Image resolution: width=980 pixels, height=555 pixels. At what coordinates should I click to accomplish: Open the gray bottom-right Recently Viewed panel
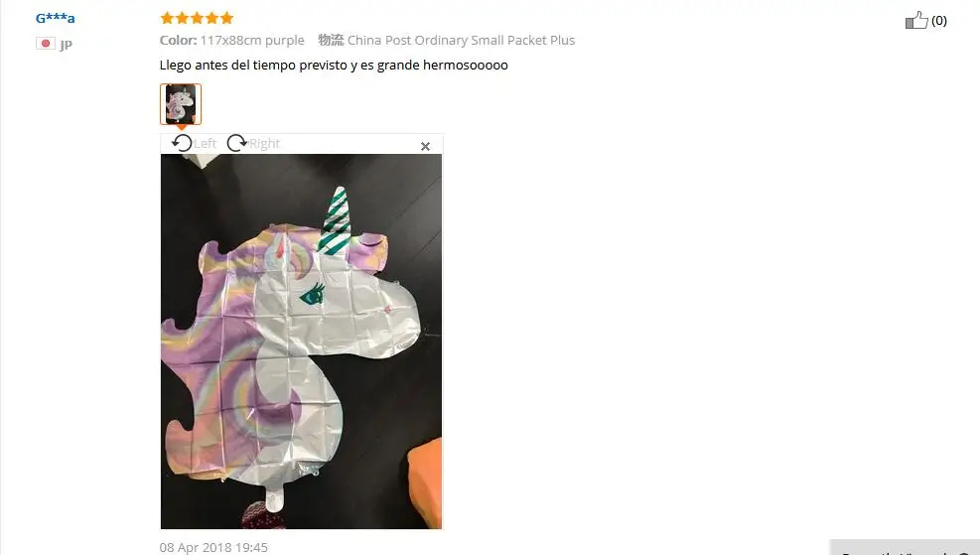tap(905, 547)
